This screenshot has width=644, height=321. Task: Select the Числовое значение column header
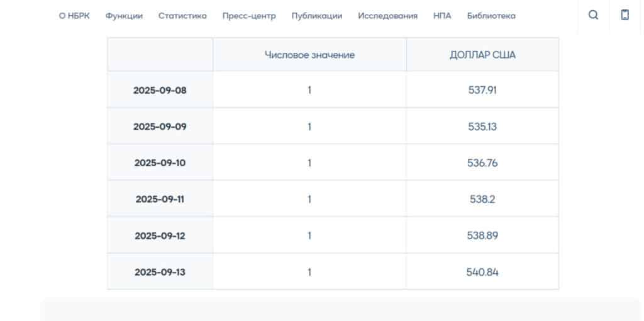pyautogui.click(x=309, y=55)
